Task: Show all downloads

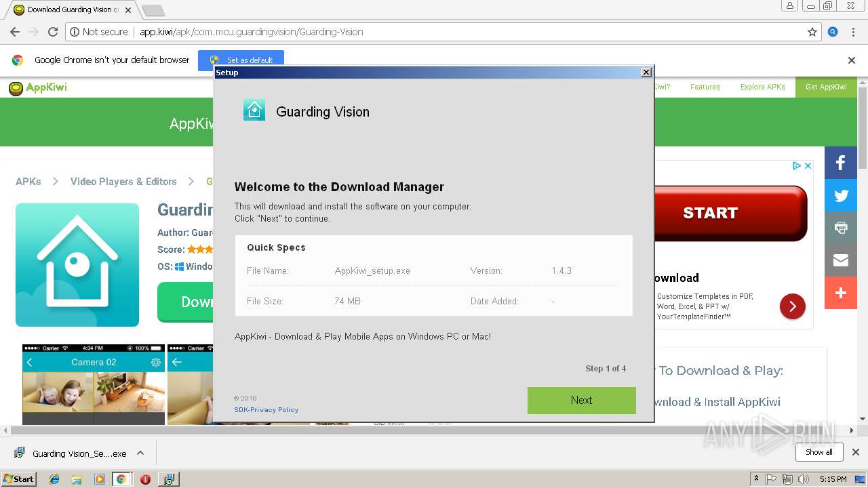Action: pyautogui.click(x=819, y=452)
